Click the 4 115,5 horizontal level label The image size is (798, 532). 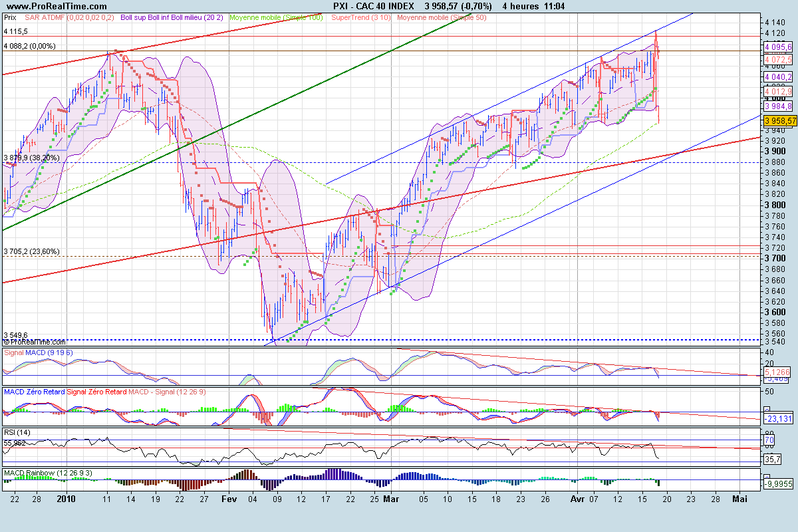(x=15, y=31)
